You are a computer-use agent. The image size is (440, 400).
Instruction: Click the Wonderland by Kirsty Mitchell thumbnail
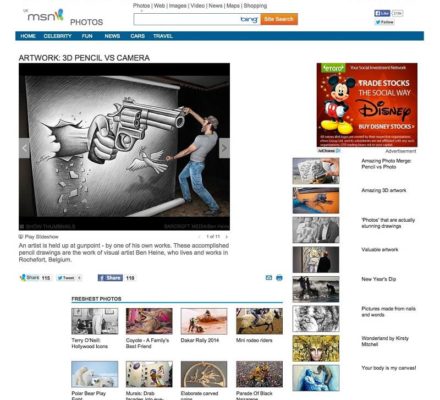316,349
